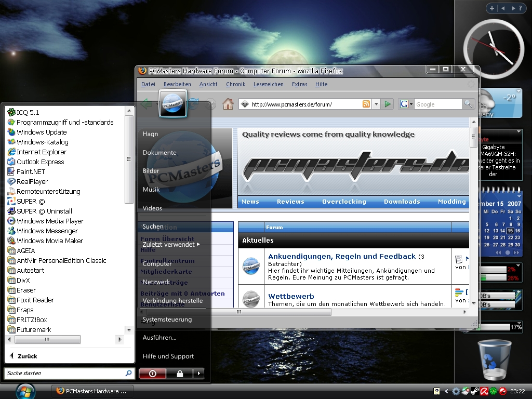The width and height of the screenshot is (532, 399).
Task: Expand the Zuletzt verwendet submenu
Action: pos(171,244)
